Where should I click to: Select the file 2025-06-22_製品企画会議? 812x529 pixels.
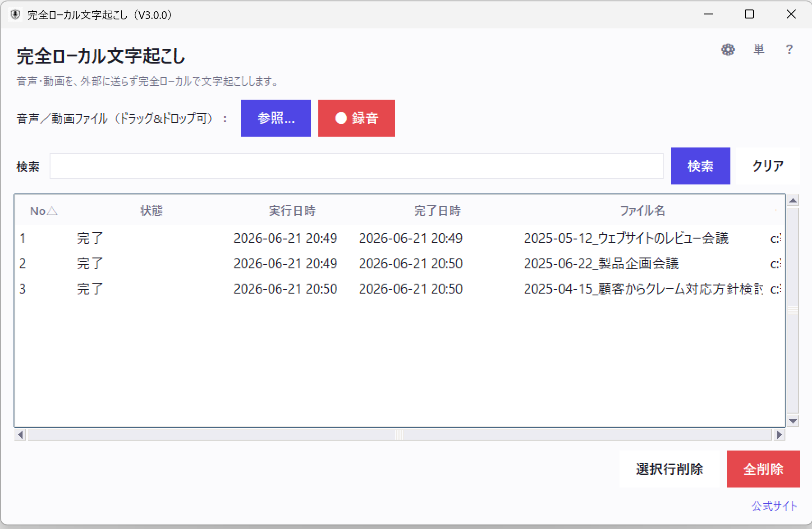click(x=601, y=263)
